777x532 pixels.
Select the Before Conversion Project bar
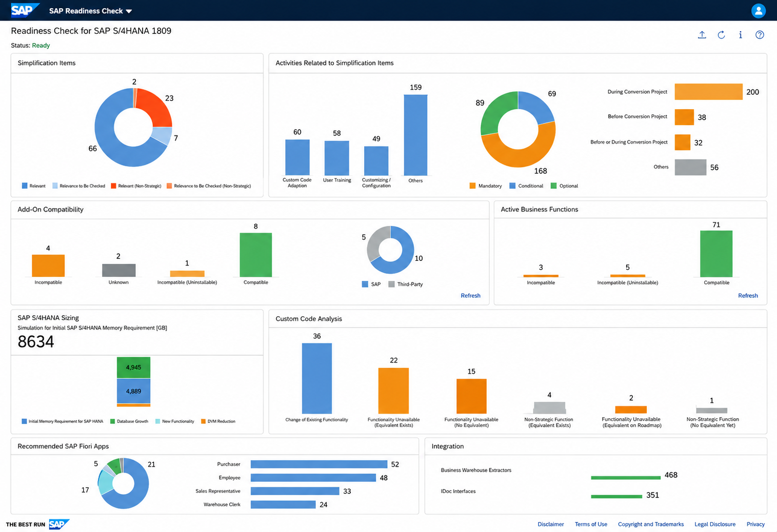[684, 117]
